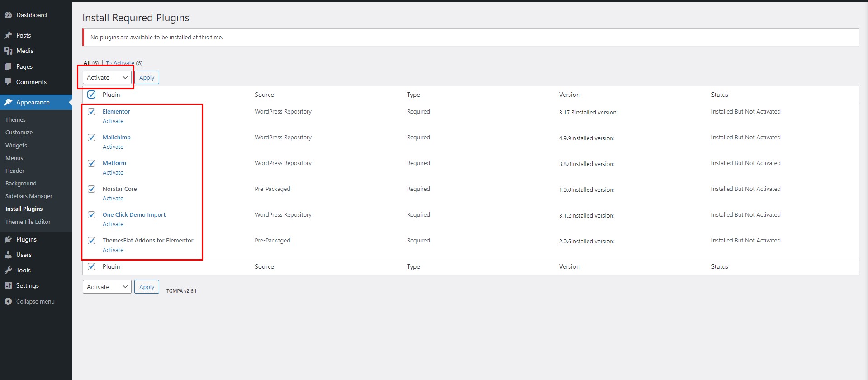Open the Tools menu
Screen dimensions: 868x380
[36, 270]
